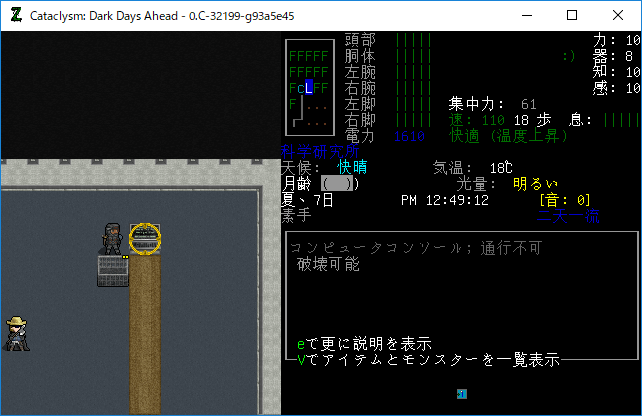
Task: Click 'eで更に説明を表示' hint text
Action: [x=372, y=344]
